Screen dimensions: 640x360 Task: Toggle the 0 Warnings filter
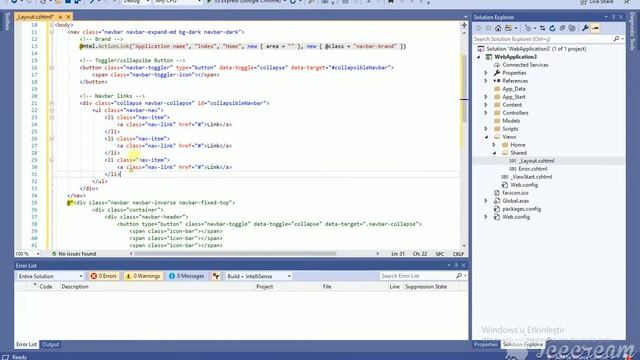(x=143, y=276)
